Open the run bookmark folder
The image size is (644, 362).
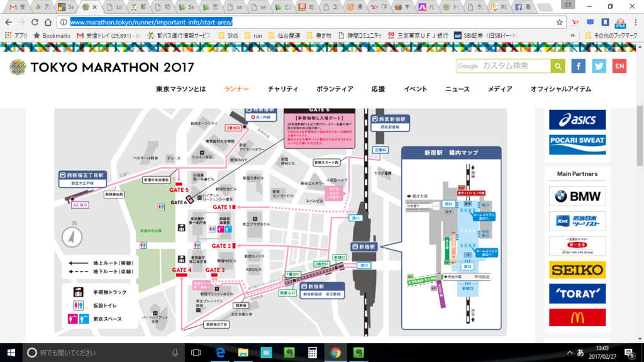click(x=253, y=36)
